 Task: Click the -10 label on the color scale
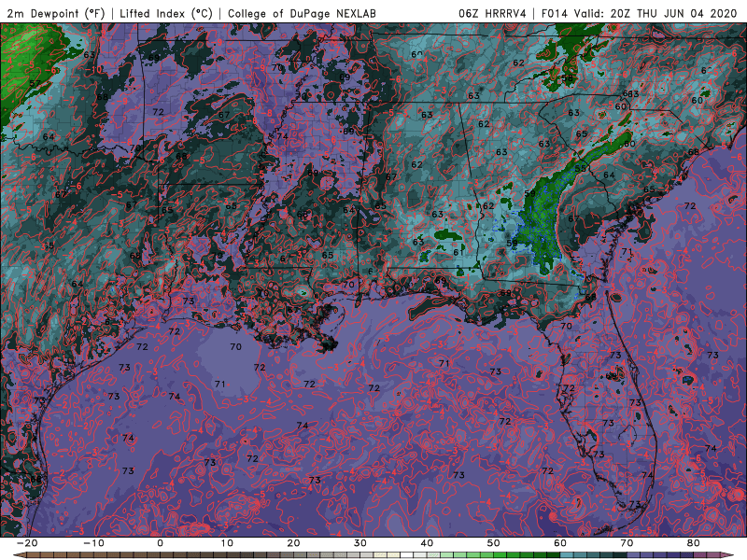coord(93,543)
